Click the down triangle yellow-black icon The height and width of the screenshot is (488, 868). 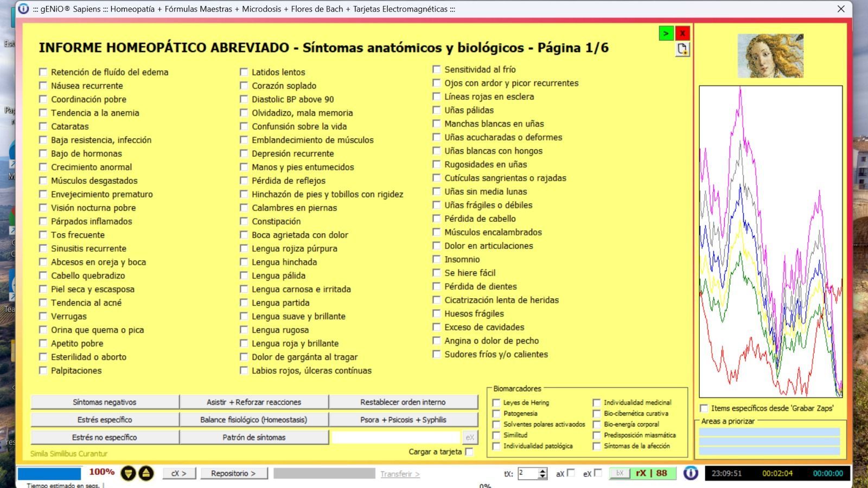(x=128, y=473)
